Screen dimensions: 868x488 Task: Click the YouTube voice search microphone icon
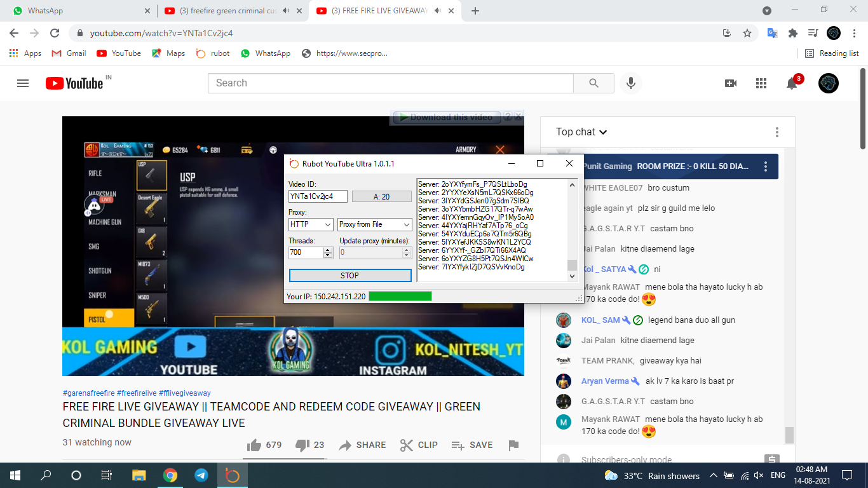[x=631, y=83]
